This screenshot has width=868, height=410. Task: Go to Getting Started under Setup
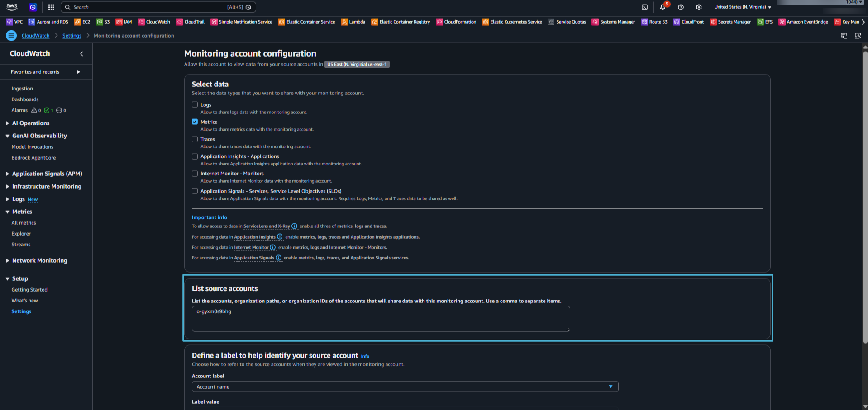point(29,289)
